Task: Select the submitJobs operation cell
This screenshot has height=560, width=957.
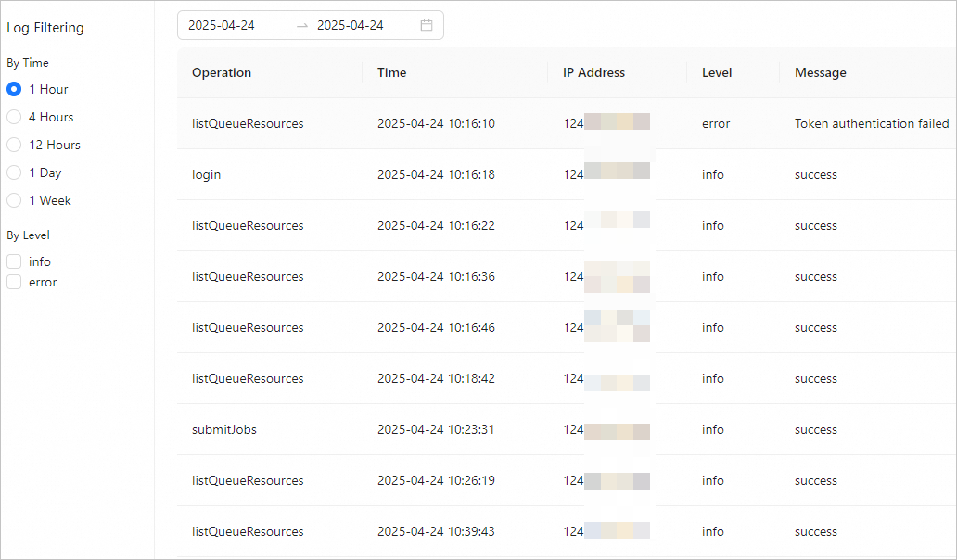Action: 224,429
